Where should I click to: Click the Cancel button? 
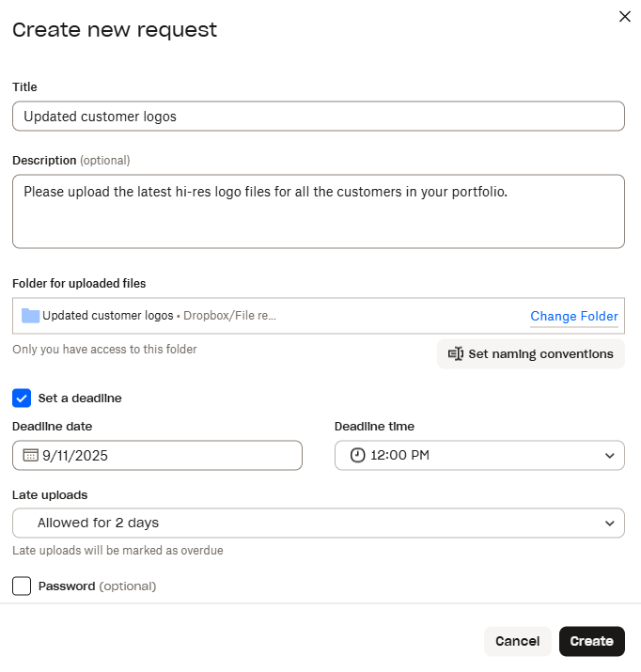pos(517,641)
